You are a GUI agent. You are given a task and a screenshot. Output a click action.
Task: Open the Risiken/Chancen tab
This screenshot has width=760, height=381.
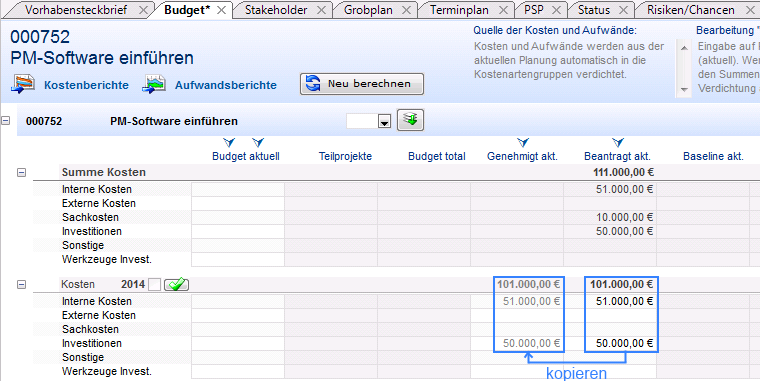691,10
